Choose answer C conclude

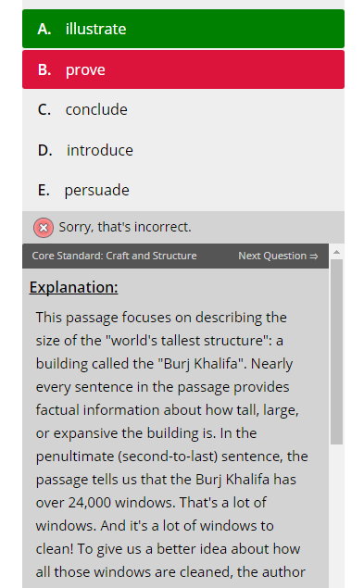tap(183, 109)
